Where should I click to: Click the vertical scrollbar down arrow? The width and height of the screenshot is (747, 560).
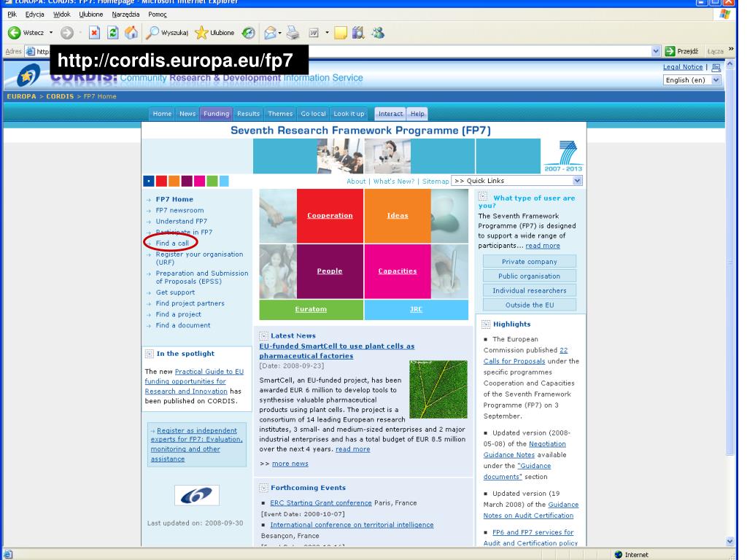click(729, 541)
